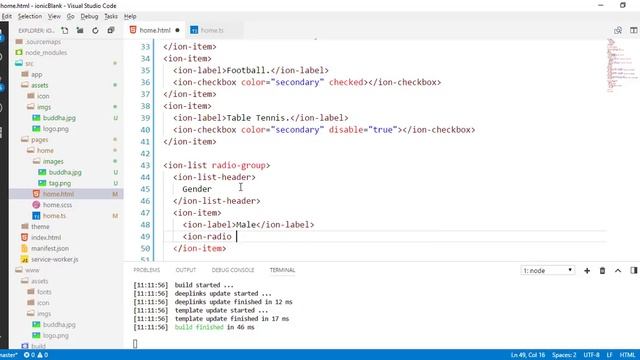The image size is (640, 360).
Task: Open the Tasks menu
Action: (x=111, y=16)
